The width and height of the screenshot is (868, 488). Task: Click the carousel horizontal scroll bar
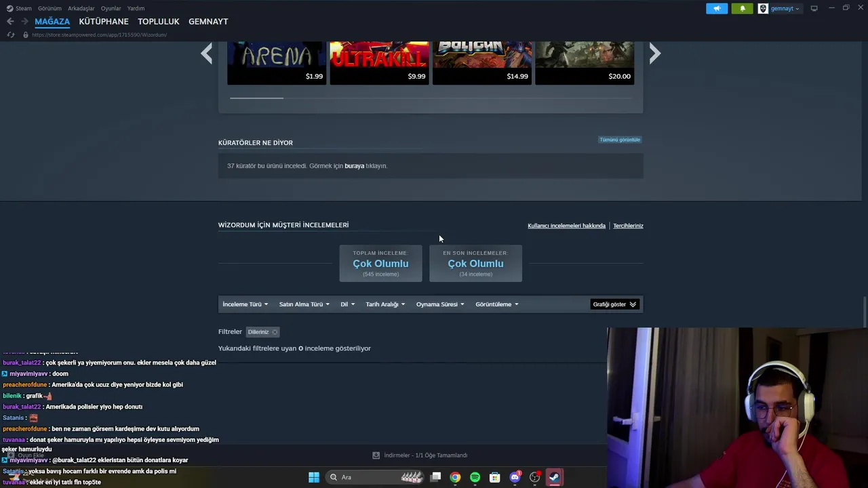pyautogui.click(x=256, y=98)
